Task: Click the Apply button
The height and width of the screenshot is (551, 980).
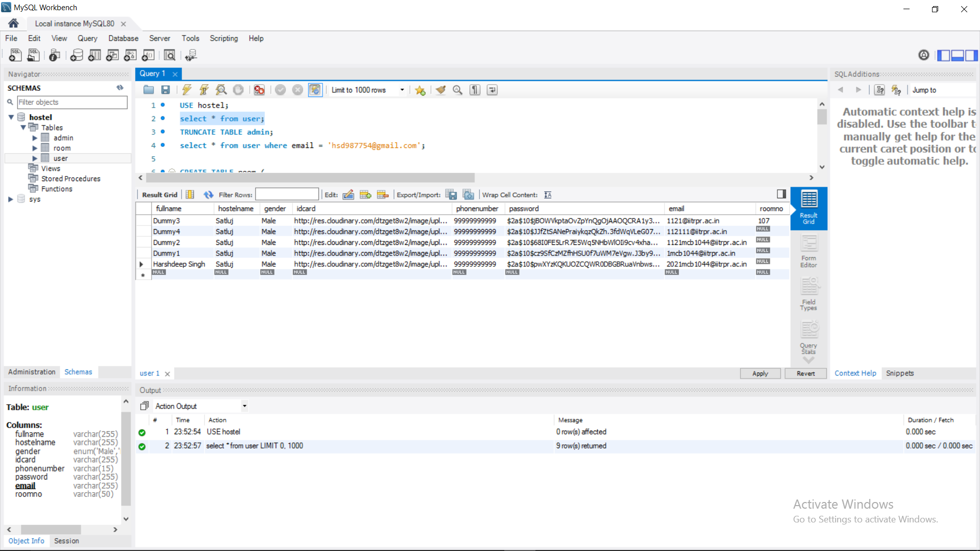Action: [760, 373]
